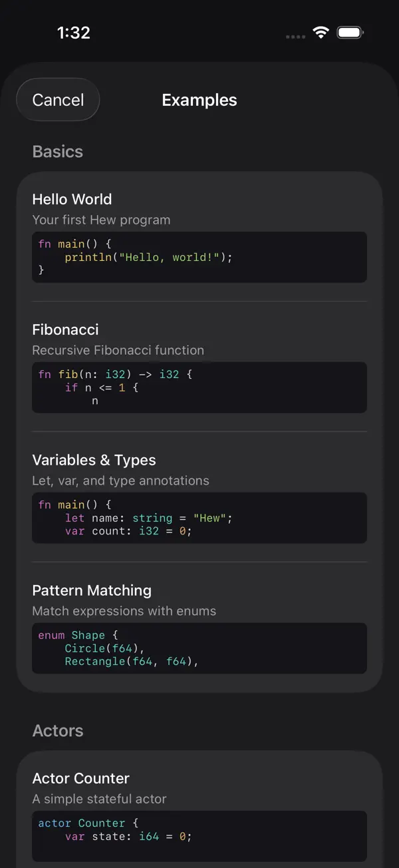Open the Hello World example
The width and height of the screenshot is (399, 868).
pos(72,199)
